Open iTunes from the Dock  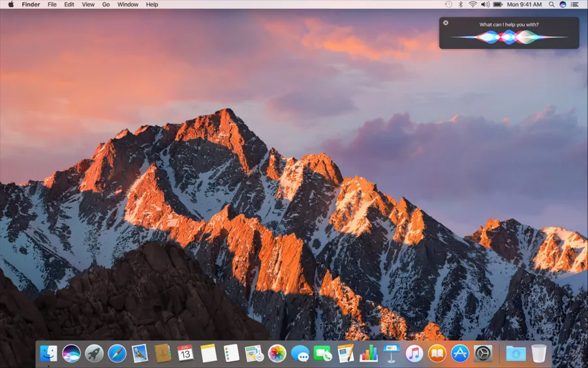pyautogui.click(x=414, y=354)
